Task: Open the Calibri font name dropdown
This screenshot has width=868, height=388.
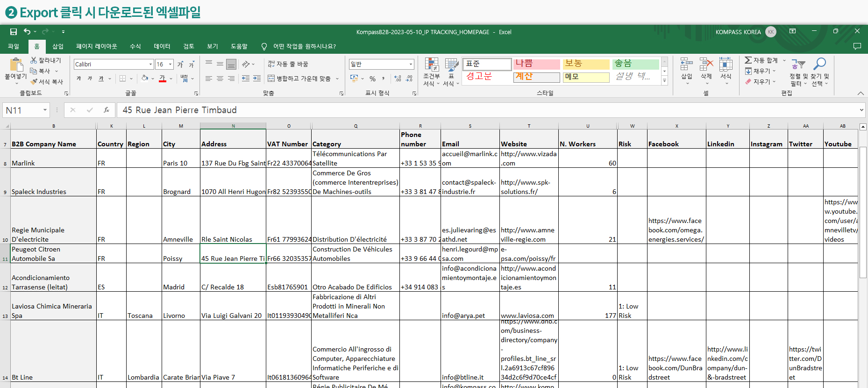Action: (150, 65)
